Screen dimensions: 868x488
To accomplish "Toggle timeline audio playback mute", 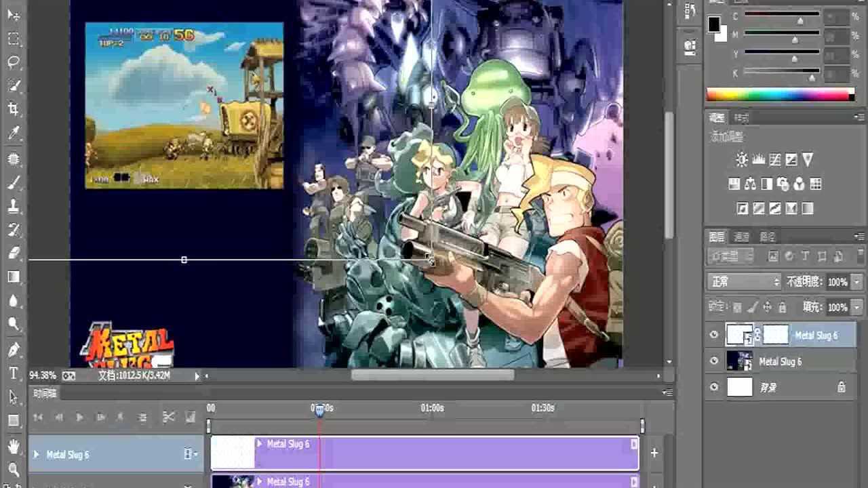I will (x=121, y=417).
